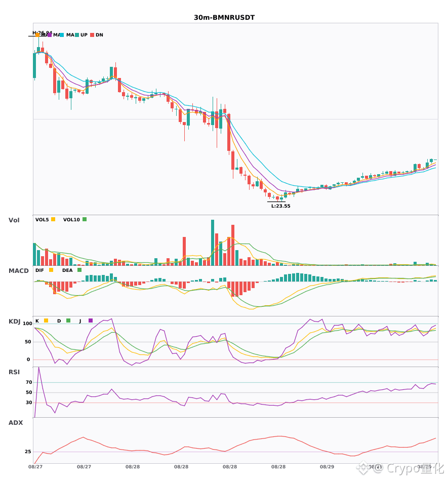Click the KDJ panel label
Viewport: 448px width, 481px height.
click(x=14, y=322)
